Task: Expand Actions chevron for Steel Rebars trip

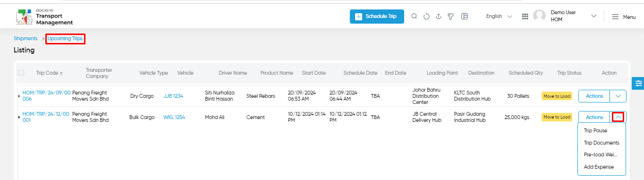Action: tap(618, 96)
